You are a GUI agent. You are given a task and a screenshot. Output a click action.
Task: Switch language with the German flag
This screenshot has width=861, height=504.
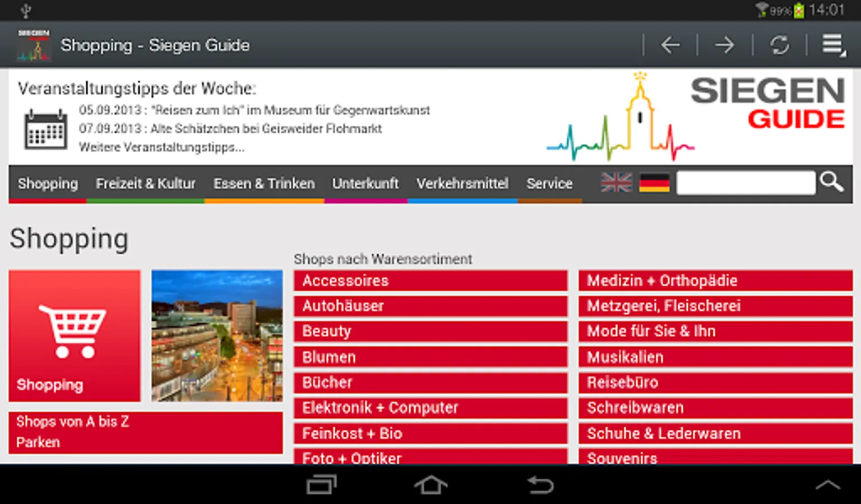click(x=654, y=183)
